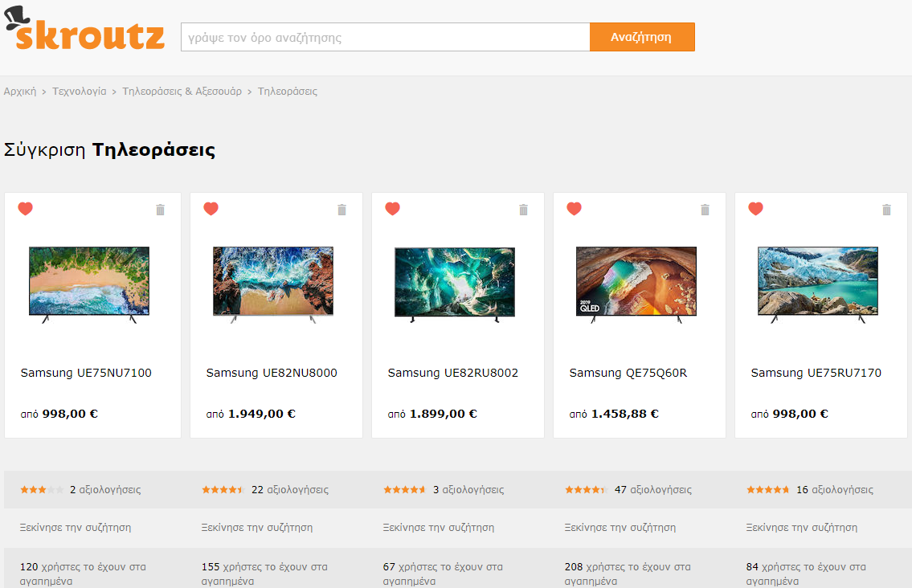Viewport: 912px width, 588px height.
Task: Click heart icon on Samsung UE75RU7170 card
Action: [x=755, y=209]
